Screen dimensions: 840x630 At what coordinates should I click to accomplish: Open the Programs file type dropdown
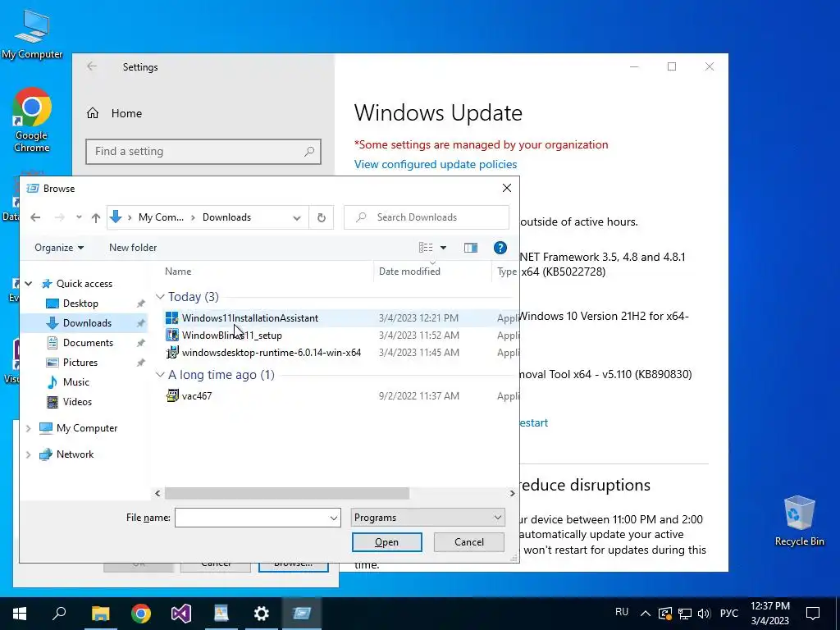coord(427,518)
